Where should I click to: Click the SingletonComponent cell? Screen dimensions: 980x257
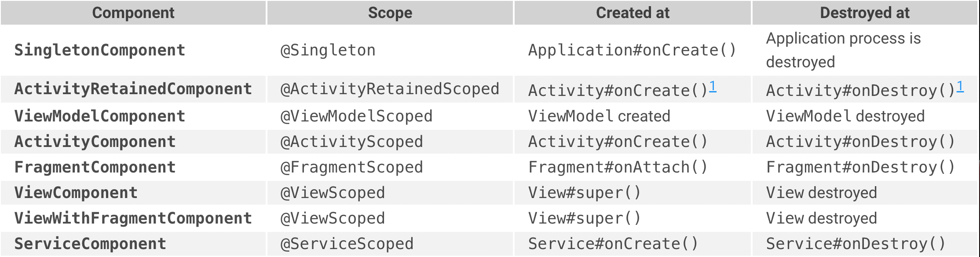point(100,50)
